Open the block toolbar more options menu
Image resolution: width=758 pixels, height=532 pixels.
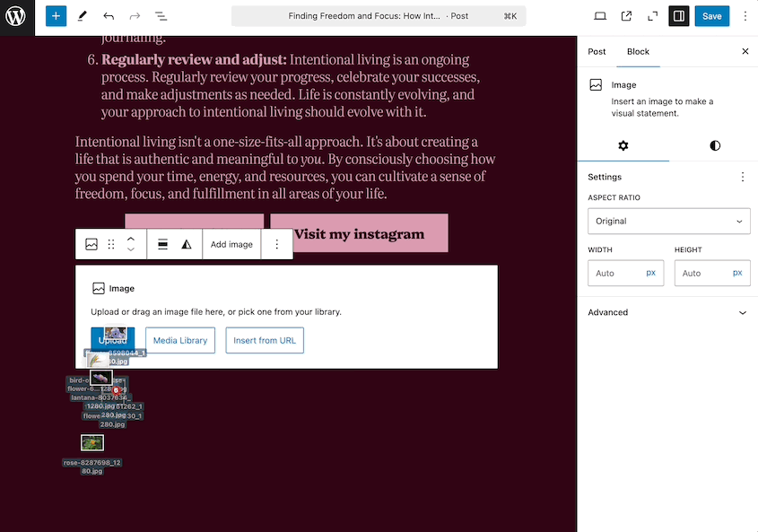coord(276,244)
